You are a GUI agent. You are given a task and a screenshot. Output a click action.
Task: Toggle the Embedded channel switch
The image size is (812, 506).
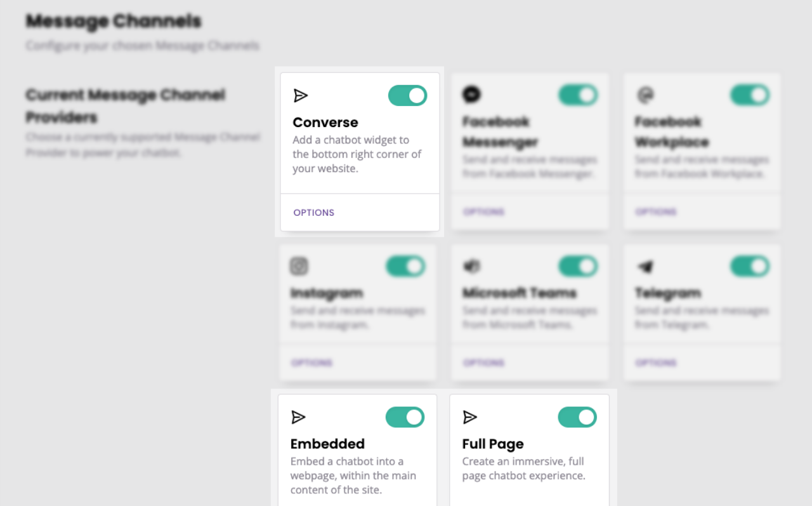(405, 417)
